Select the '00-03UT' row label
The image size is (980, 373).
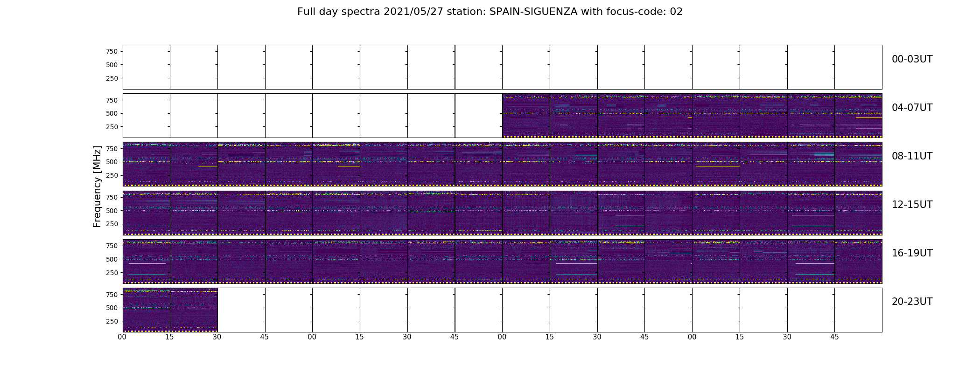pos(912,59)
